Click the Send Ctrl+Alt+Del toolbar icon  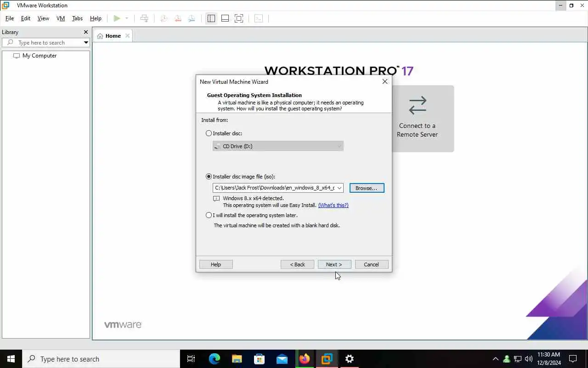(x=144, y=18)
